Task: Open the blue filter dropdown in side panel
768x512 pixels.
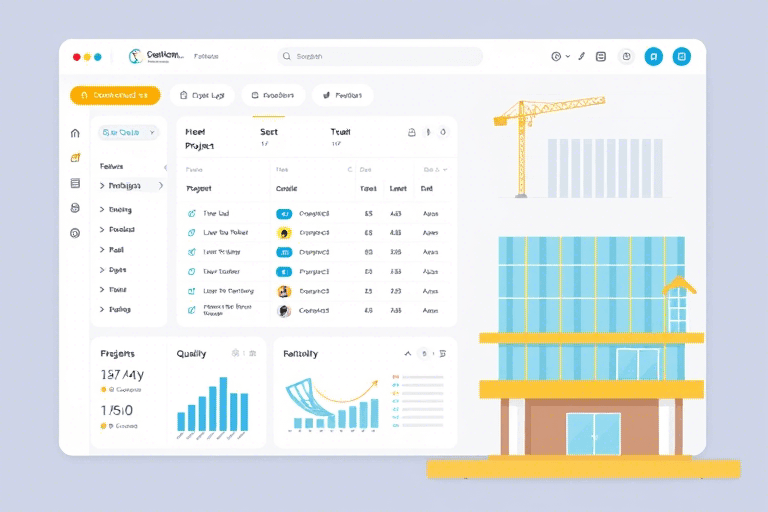Action: point(128,132)
